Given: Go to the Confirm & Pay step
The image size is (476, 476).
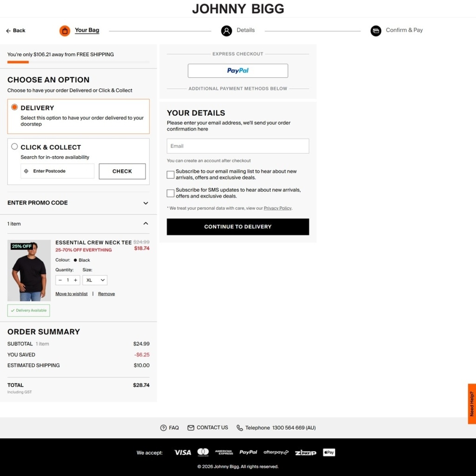Looking at the screenshot, I should point(404,30).
